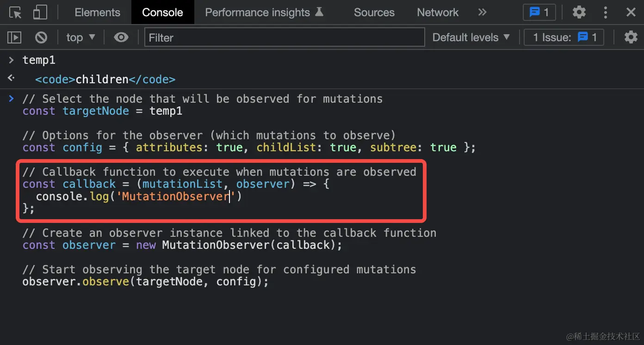This screenshot has width=644, height=345.
Task: Toggle the device toolbar icon
Action: point(40,12)
